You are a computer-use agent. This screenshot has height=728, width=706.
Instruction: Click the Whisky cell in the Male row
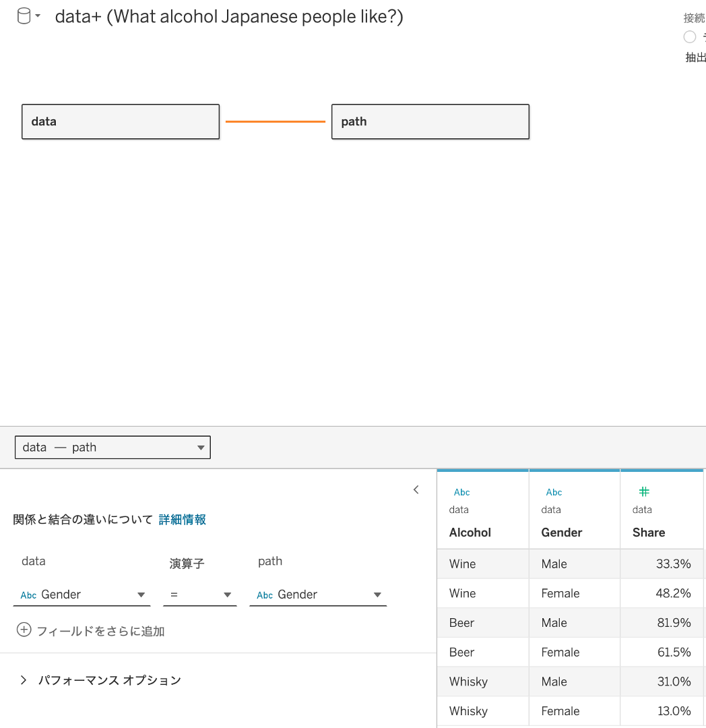click(x=483, y=681)
